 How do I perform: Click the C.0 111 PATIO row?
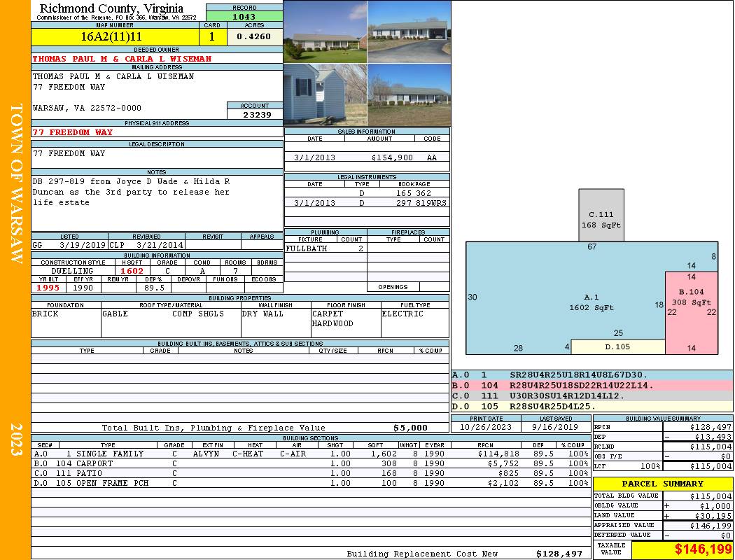point(311,473)
